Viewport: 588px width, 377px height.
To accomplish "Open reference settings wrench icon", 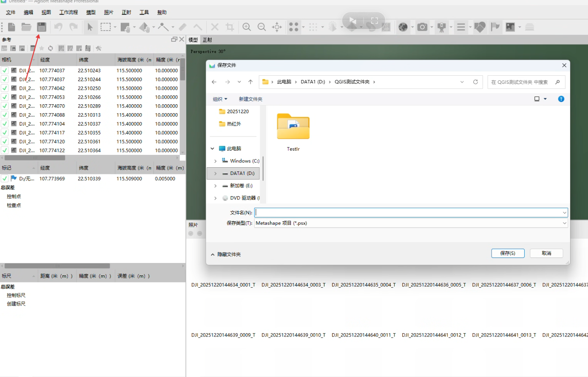I will pos(98,49).
